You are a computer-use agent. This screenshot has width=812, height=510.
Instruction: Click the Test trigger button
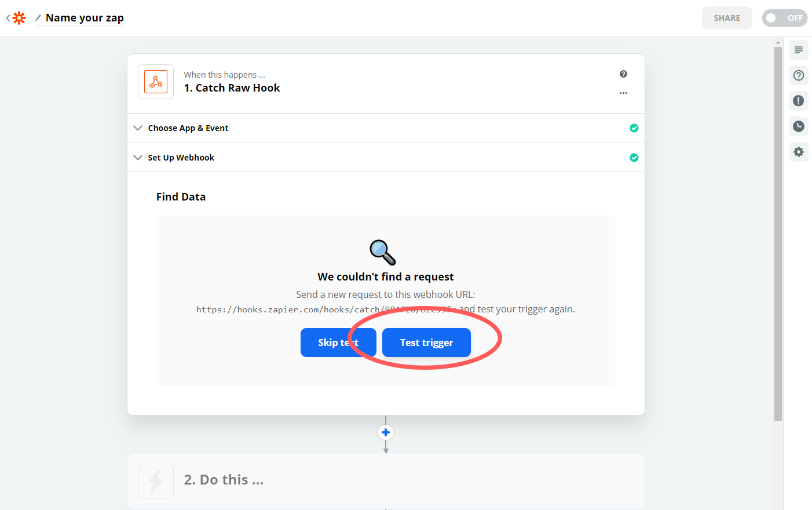click(426, 343)
